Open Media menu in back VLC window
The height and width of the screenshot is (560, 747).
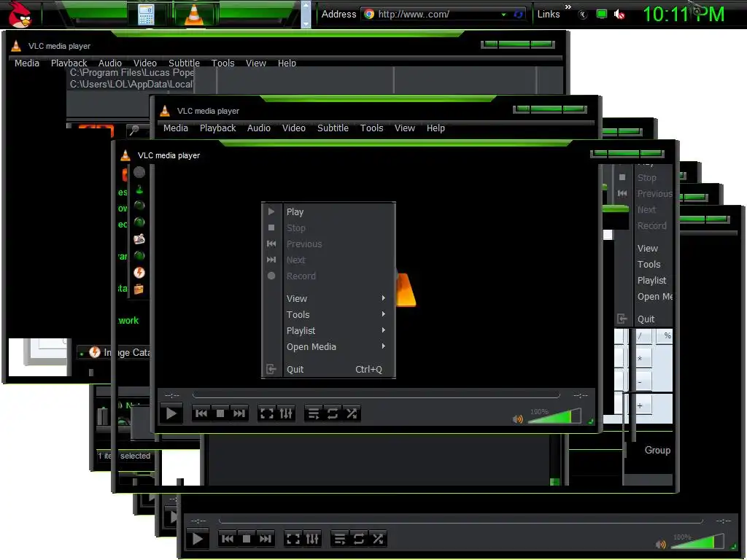[x=27, y=63]
